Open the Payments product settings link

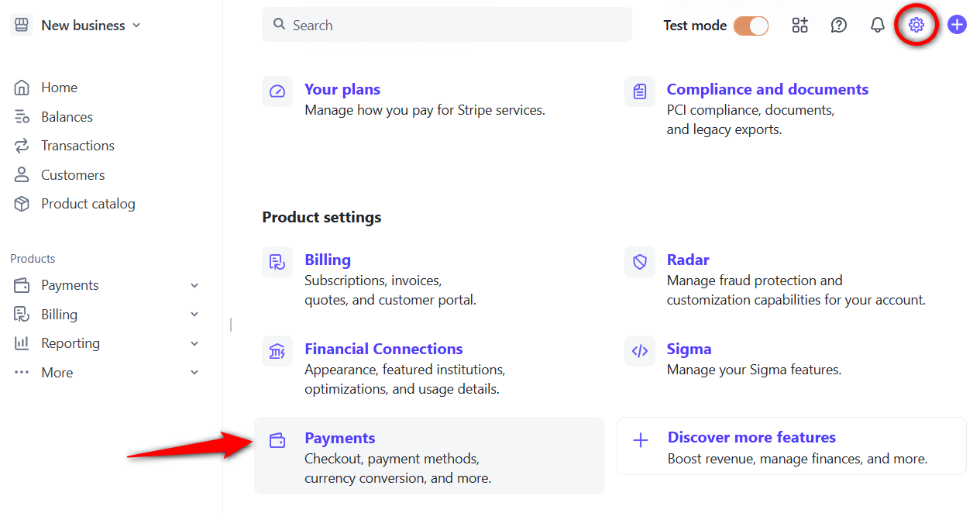[x=340, y=438]
